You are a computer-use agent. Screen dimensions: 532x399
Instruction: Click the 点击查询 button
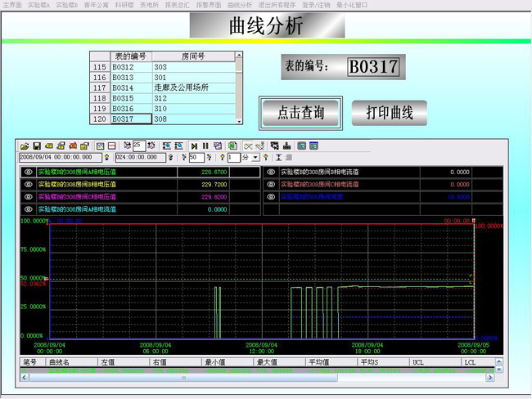tap(300, 113)
